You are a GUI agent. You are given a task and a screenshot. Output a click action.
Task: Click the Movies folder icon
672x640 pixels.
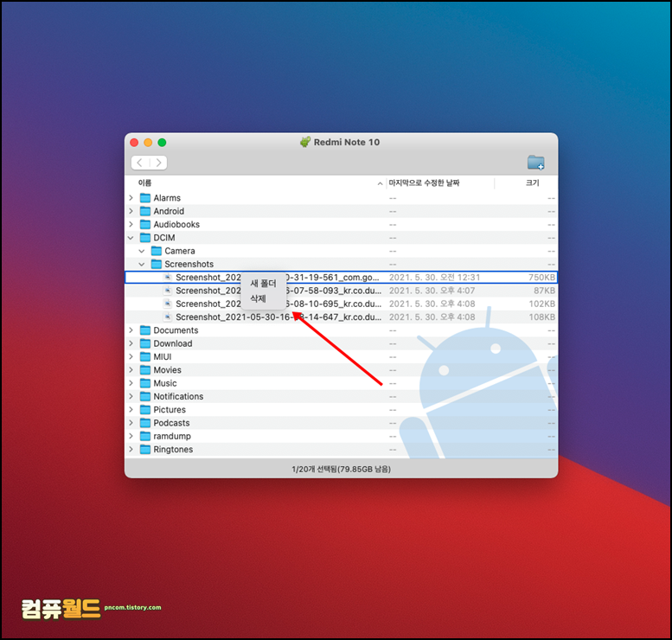click(x=145, y=370)
